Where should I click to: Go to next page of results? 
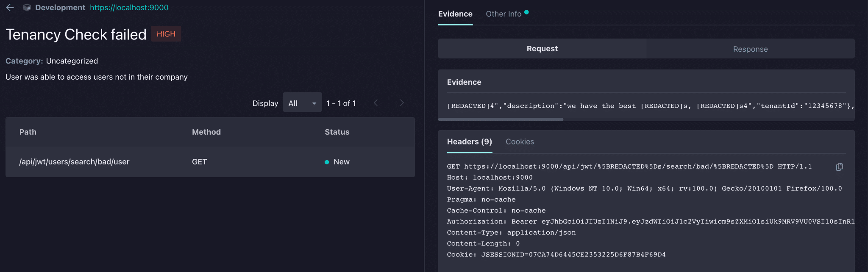click(x=402, y=103)
